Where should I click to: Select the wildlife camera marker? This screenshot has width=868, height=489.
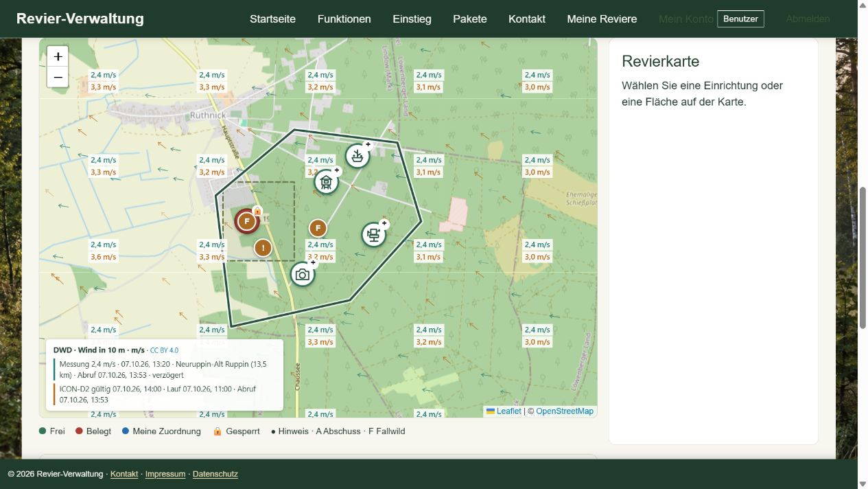coord(302,275)
